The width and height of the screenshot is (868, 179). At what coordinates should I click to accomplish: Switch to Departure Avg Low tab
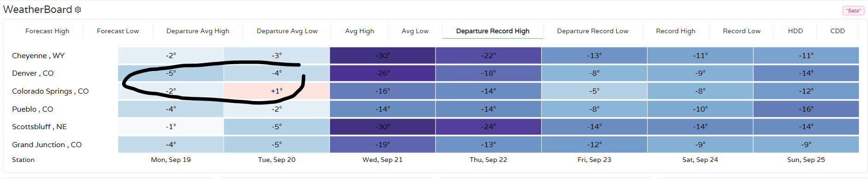287,31
